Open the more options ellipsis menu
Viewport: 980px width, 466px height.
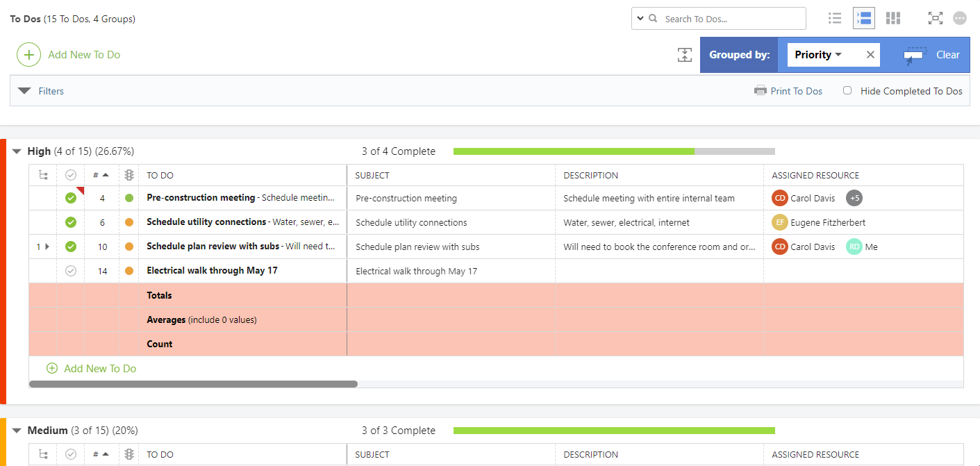tap(960, 19)
